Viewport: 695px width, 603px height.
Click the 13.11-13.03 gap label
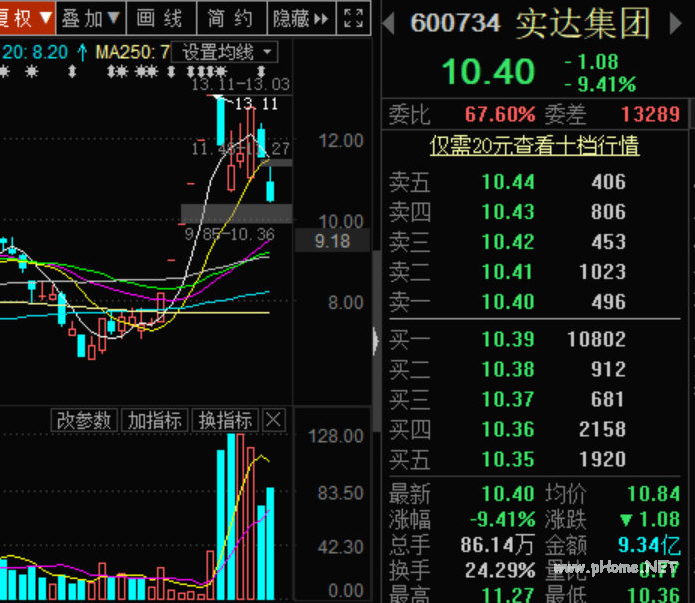240,84
